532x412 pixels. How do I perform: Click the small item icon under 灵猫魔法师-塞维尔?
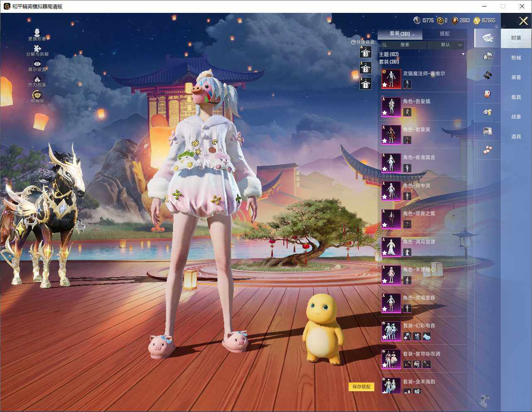[407, 84]
